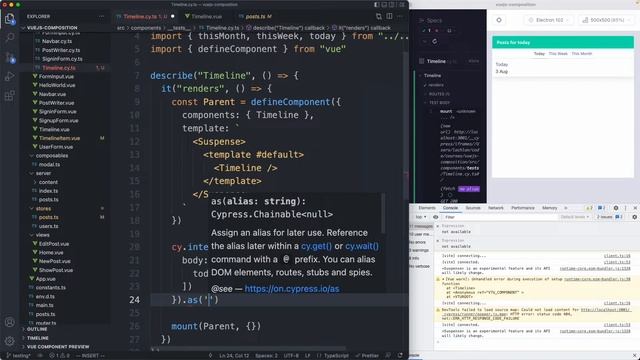The height and width of the screenshot is (360, 640).
Task: Click Prettier status bar item
Action: 367,356
